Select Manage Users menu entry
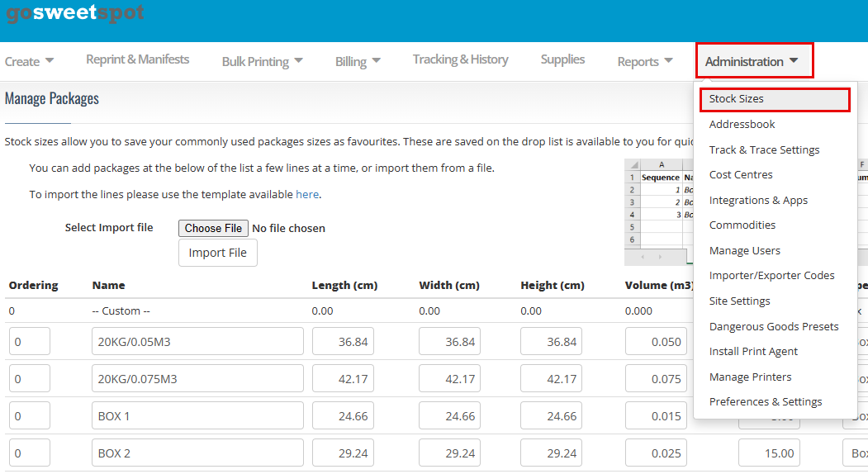The height and width of the screenshot is (474, 868). (x=744, y=251)
